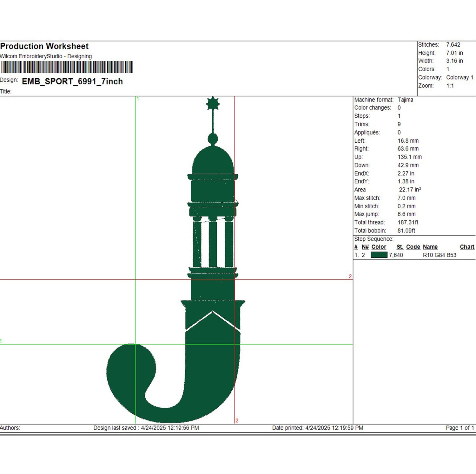Image resolution: width=476 pixels, height=474 pixels.
Task: Click the 'Colors:' label
Action: click(427, 69)
